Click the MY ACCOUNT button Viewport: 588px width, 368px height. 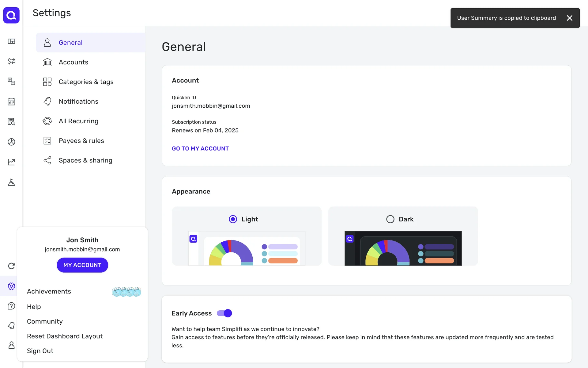82,265
